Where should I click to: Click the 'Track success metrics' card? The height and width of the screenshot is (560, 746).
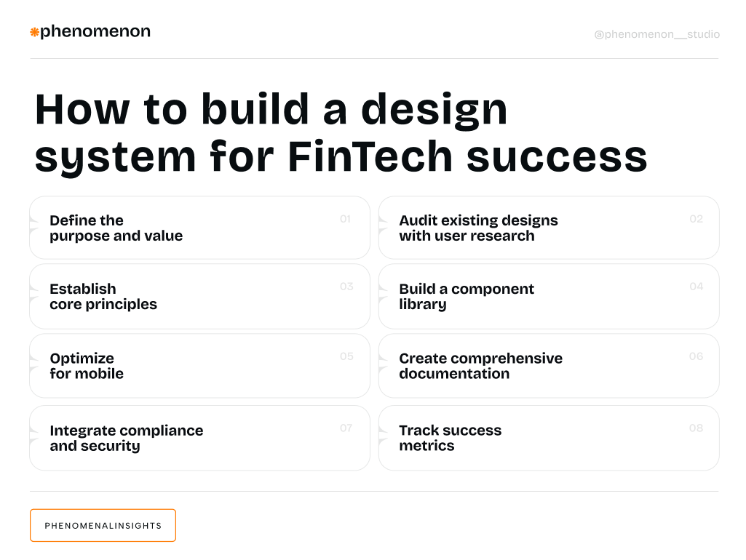[x=549, y=438]
